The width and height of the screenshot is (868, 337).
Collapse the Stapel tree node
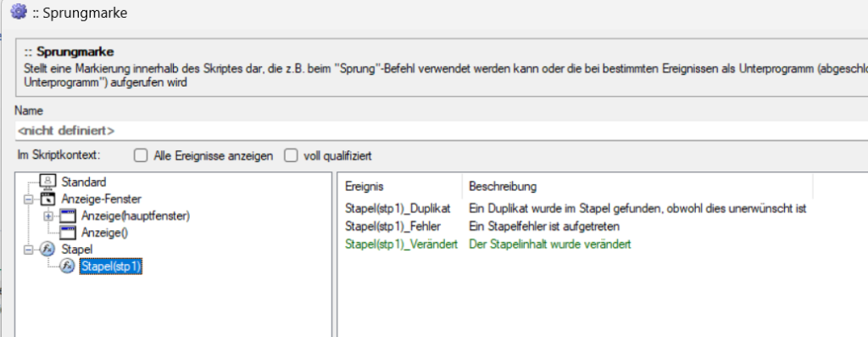pos(28,250)
